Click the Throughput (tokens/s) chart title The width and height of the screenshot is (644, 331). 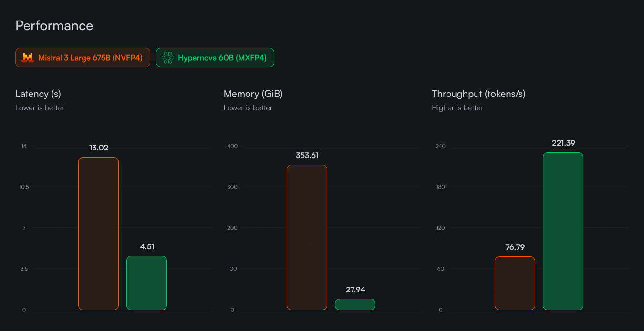coord(478,94)
